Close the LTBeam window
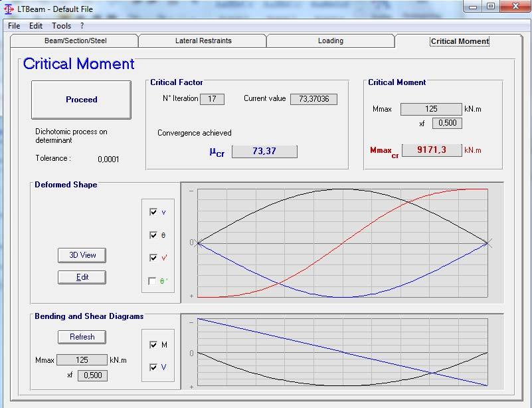This screenshot has height=408, width=532. click(x=515, y=7)
